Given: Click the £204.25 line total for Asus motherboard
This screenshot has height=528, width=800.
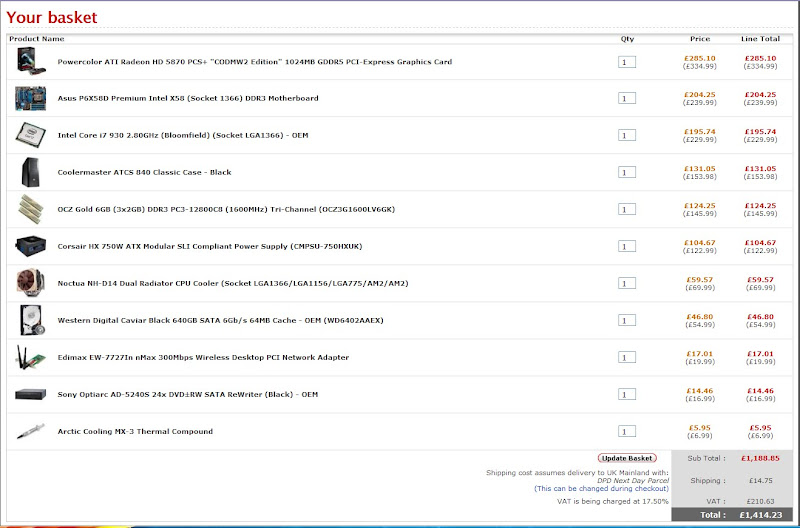Looking at the screenshot, I should click(760, 95).
